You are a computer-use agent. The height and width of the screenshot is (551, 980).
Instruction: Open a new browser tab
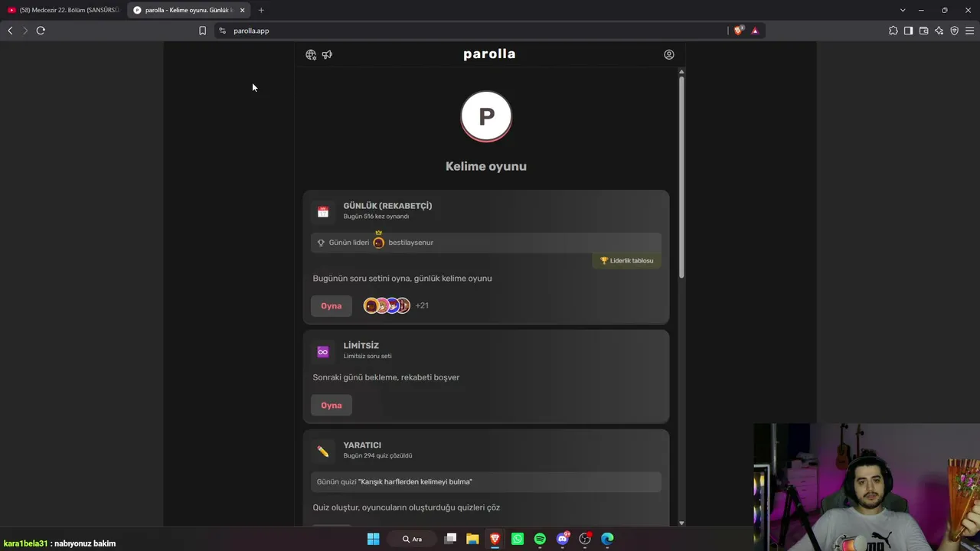click(x=261, y=10)
